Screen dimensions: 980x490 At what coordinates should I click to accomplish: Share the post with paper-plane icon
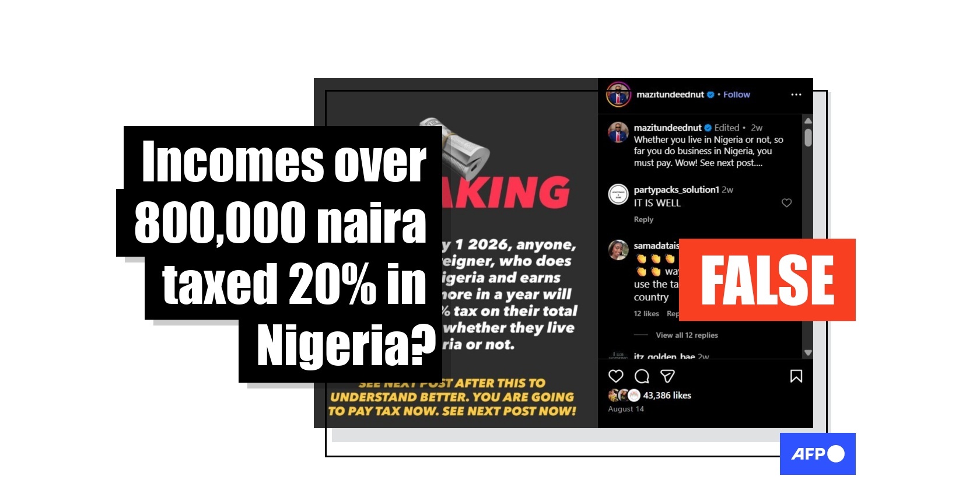click(667, 376)
